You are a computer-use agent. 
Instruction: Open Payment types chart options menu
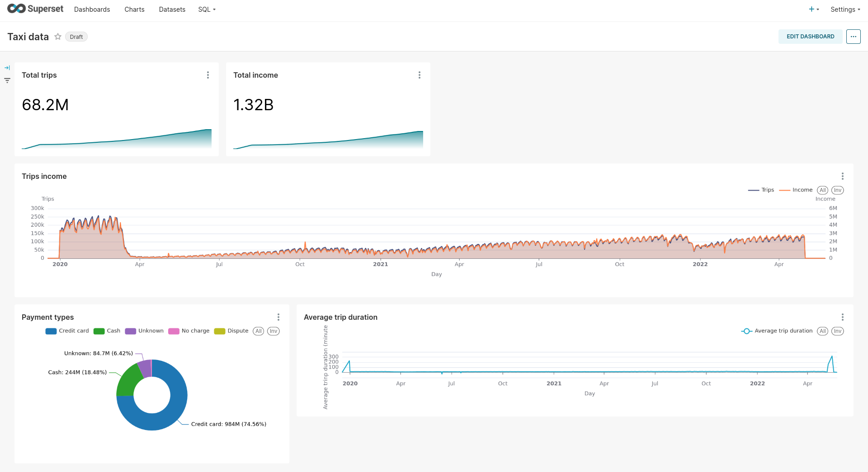point(278,317)
